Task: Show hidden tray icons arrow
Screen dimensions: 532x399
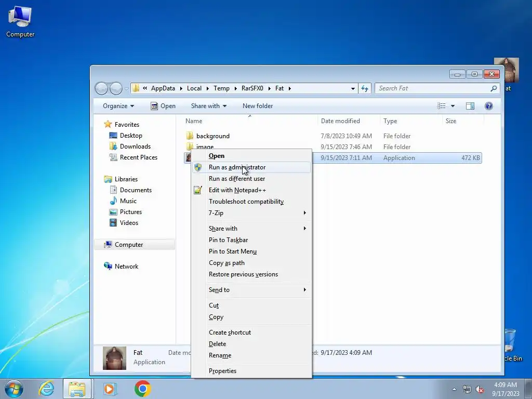Action: coord(454,389)
